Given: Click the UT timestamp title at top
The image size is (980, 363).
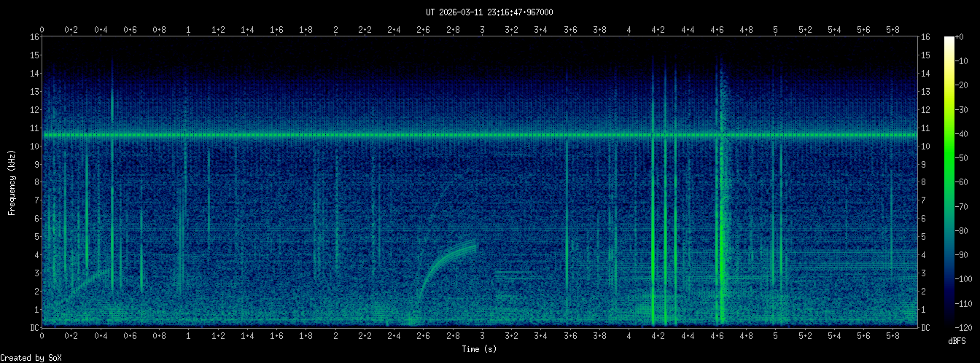Looking at the screenshot, I should point(489,12).
